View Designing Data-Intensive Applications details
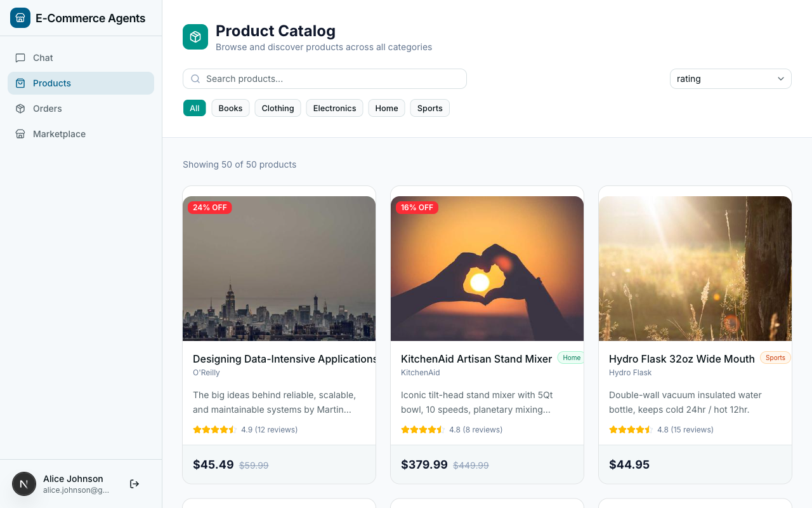Image resolution: width=812 pixels, height=508 pixels. point(284,359)
